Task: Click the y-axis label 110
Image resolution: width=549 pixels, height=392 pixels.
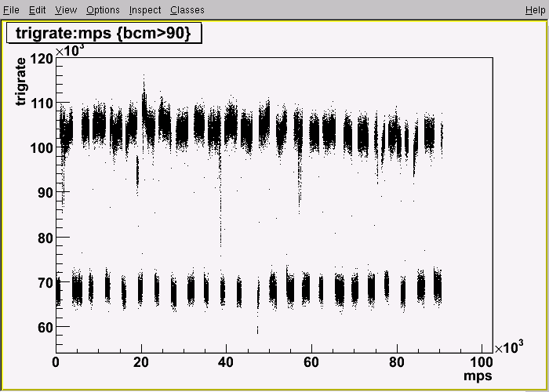Action: click(42, 103)
